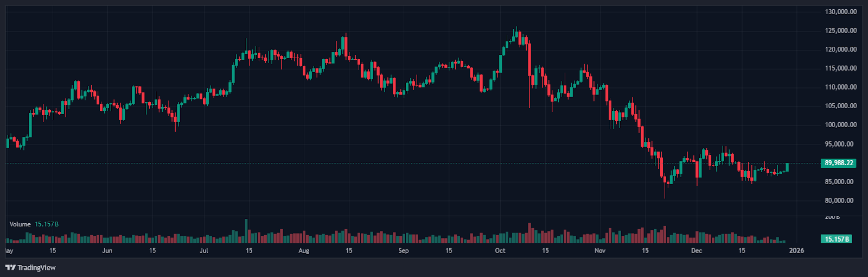Select the 125,000.00 price scale label
This screenshot has height=277, width=868.
pos(841,30)
